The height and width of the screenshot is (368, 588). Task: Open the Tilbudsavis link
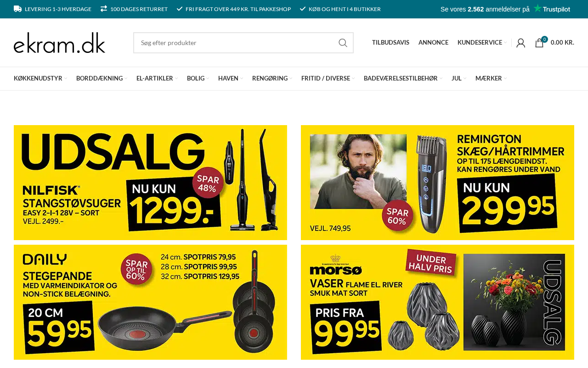point(390,42)
